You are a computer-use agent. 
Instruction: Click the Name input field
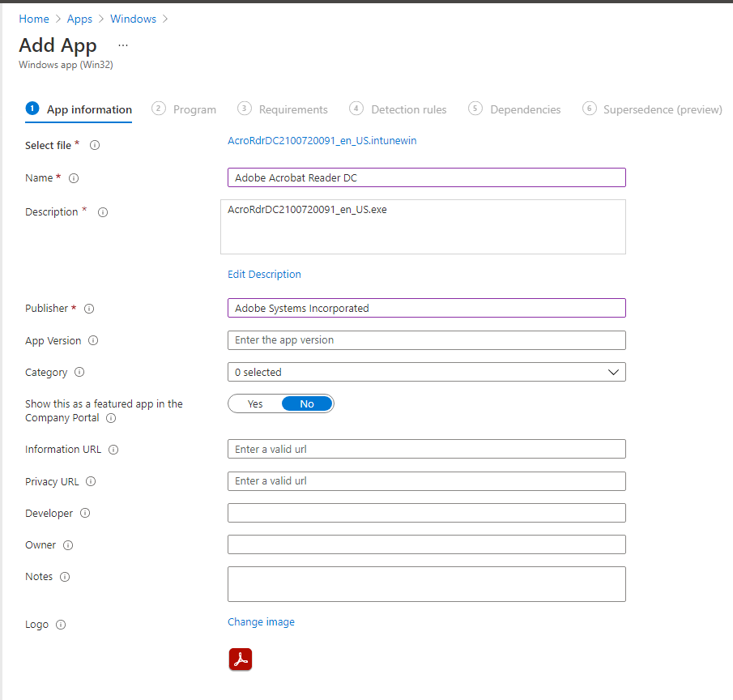click(x=426, y=177)
